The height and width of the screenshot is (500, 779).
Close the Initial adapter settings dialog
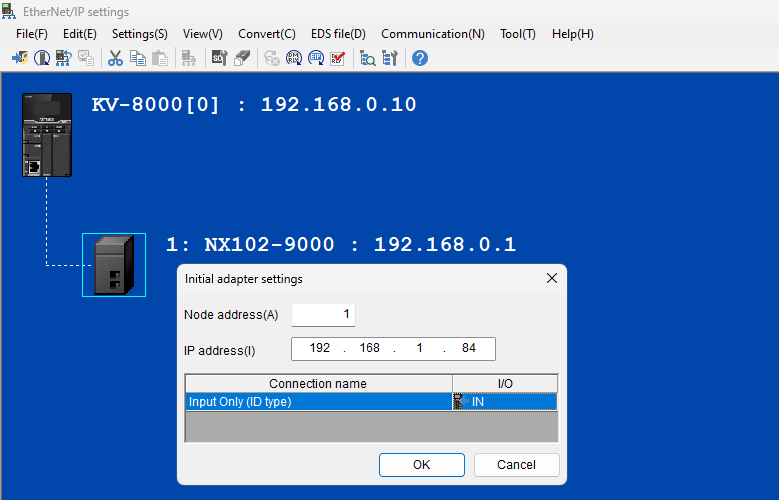[551, 278]
